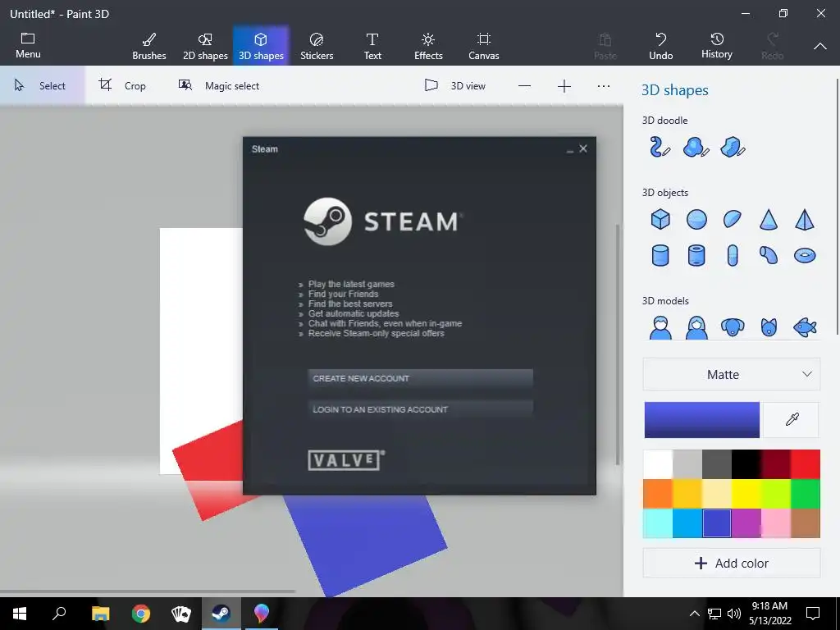Click CREATE NEW ACCOUNT in Steam
Image resolution: width=840 pixels, height=630 pixels.
pyautogui.click(x=420, y=378)
